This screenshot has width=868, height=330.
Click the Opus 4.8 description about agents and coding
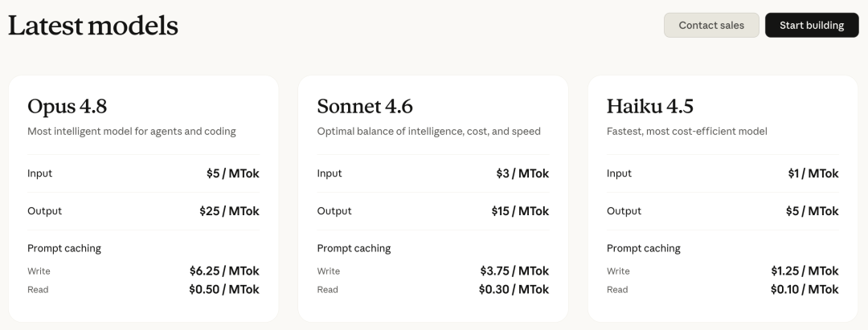(x=132, y=132)
